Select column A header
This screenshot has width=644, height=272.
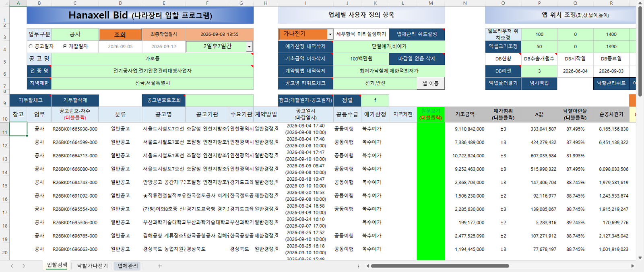18,3
